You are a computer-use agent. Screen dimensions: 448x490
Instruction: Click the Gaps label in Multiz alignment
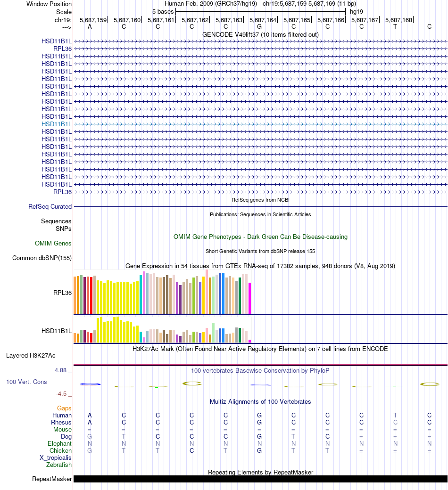64,408
